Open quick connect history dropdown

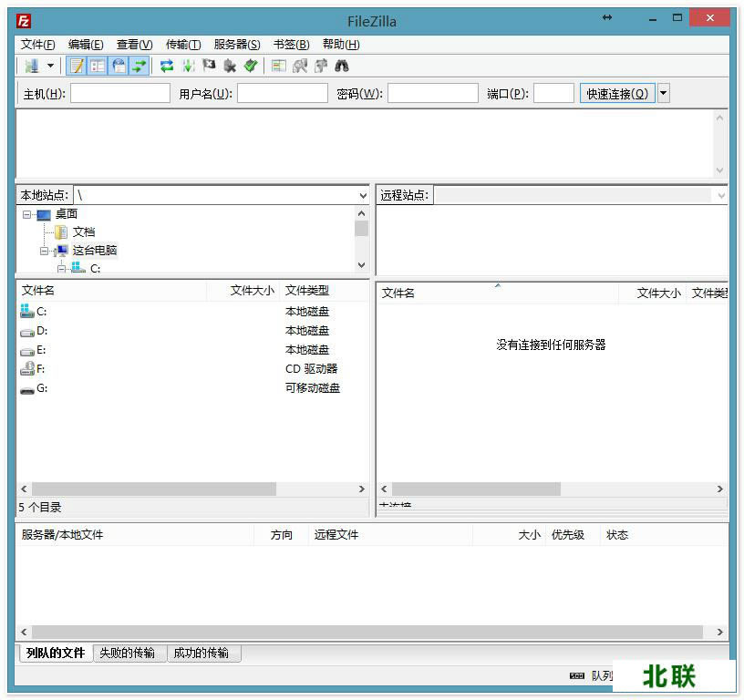point(664,94)
